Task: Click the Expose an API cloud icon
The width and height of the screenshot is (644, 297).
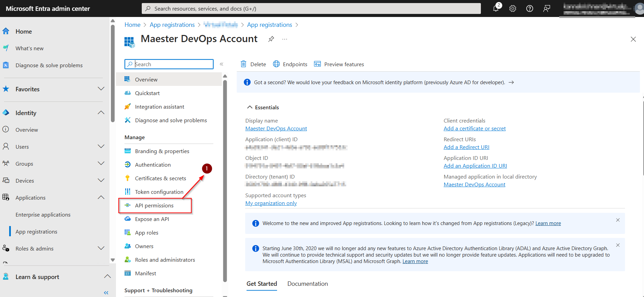Action: (x=128, y=219)
